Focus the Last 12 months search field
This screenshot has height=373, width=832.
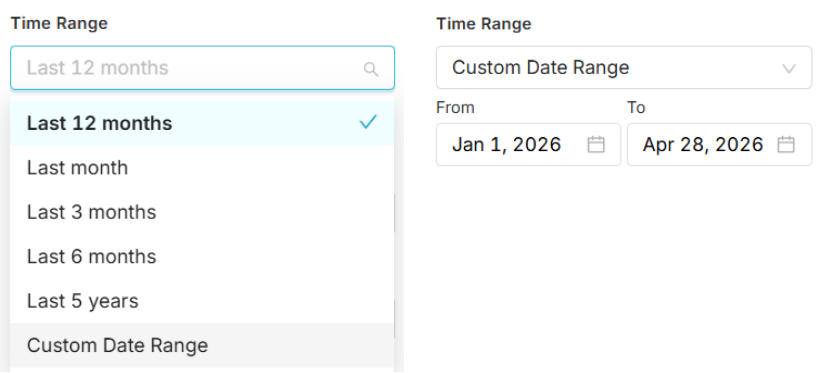tap(202, 68)
